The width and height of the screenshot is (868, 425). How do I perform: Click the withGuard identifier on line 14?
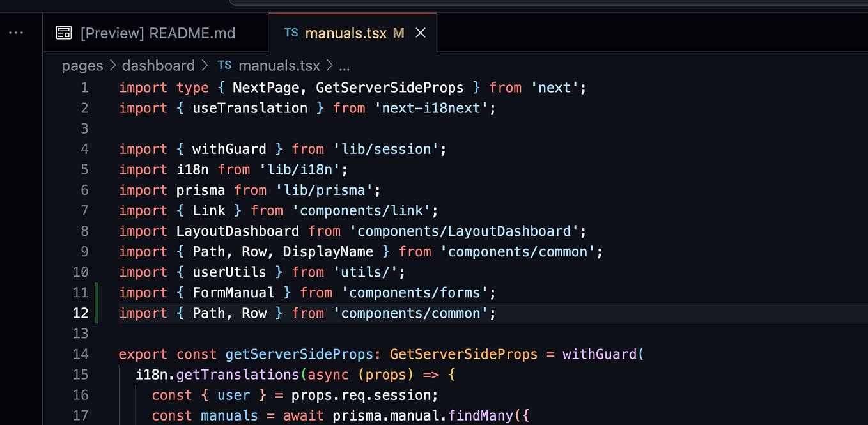click(600, 353)
